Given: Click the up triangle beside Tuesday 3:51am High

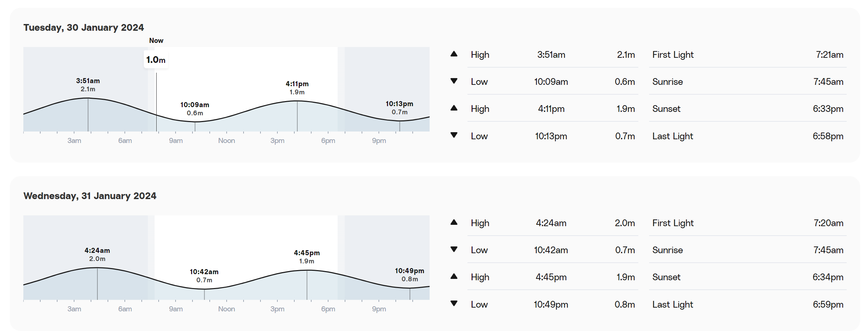Looking at the screenshot, I should pyautogui.click(x=454, y=54).
